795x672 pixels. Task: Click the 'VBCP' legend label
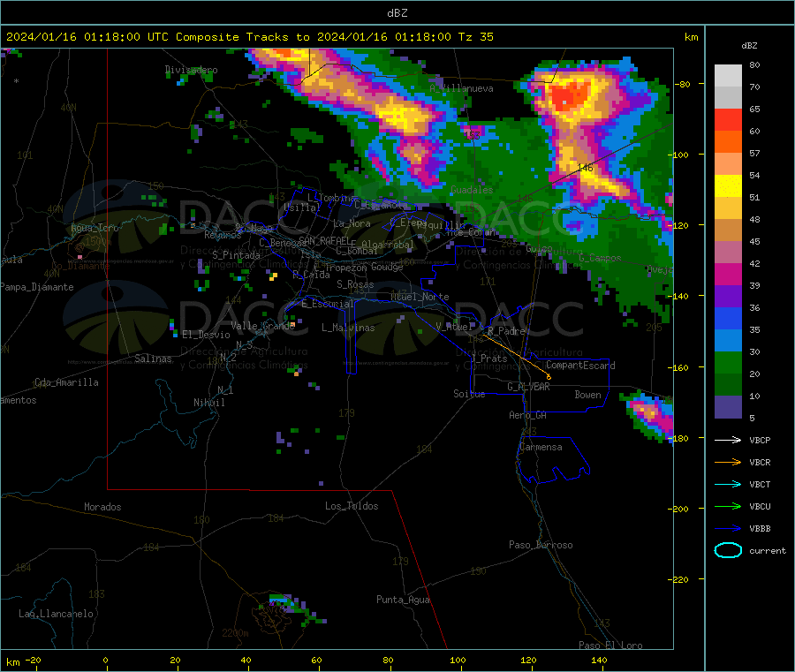click(760, 440)
